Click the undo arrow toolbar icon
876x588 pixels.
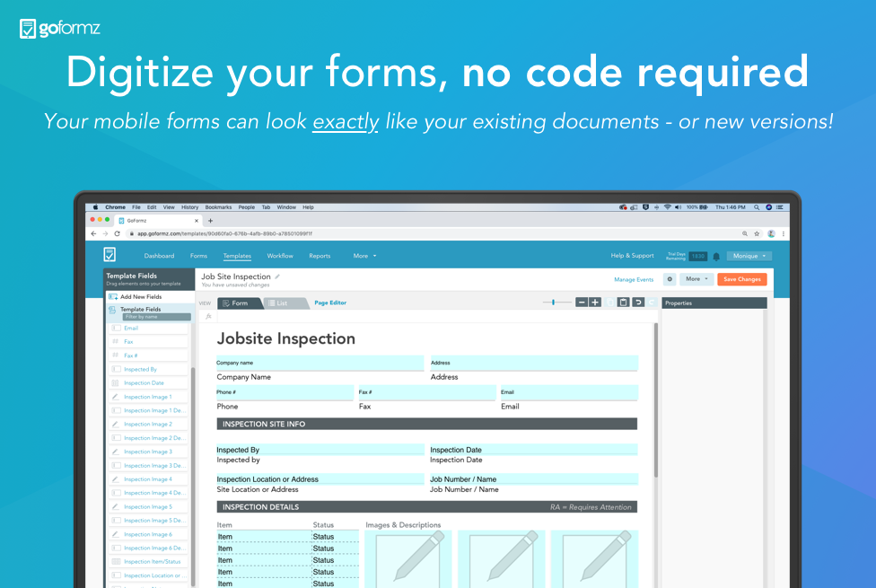pyautogui.click(x=637, y=303)
